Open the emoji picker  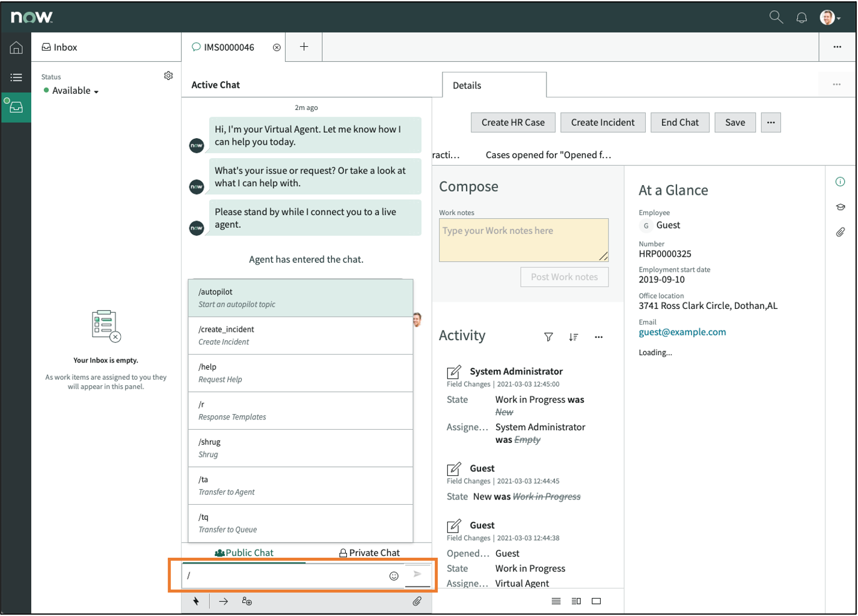coord(394,576)
